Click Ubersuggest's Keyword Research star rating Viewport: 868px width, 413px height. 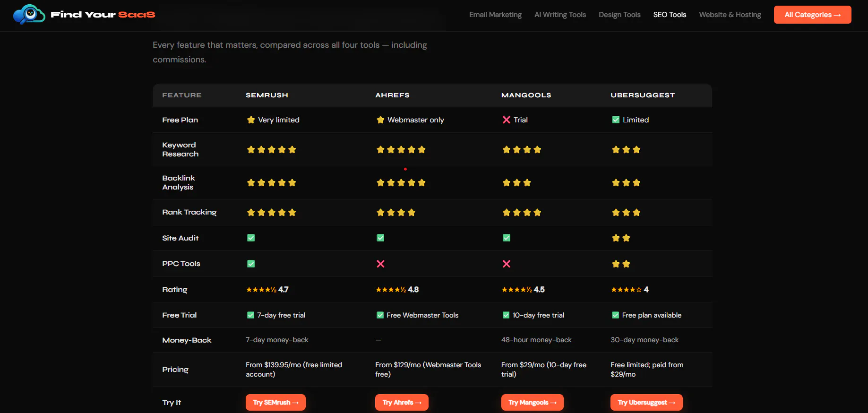tap(626, 150)
